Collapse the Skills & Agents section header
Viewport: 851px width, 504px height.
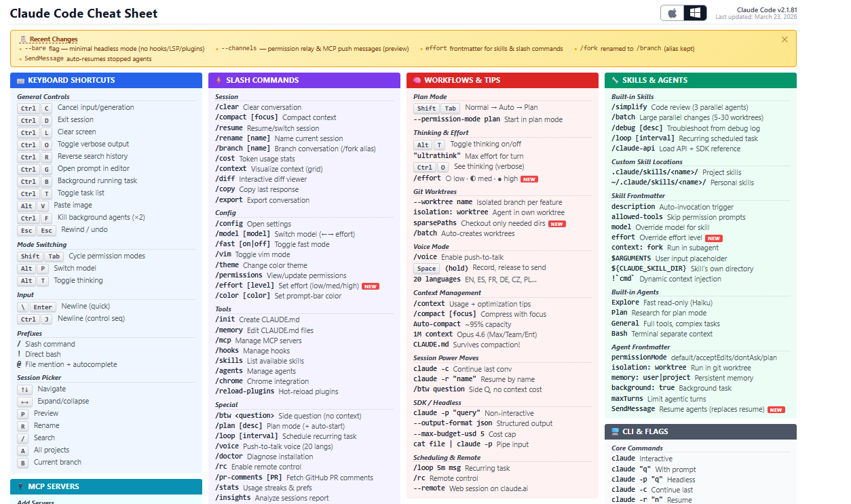700,80
